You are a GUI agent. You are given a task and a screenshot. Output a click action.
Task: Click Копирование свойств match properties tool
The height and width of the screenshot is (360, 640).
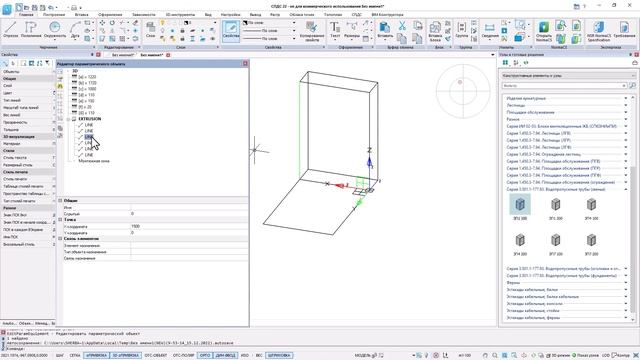[312, 31]
